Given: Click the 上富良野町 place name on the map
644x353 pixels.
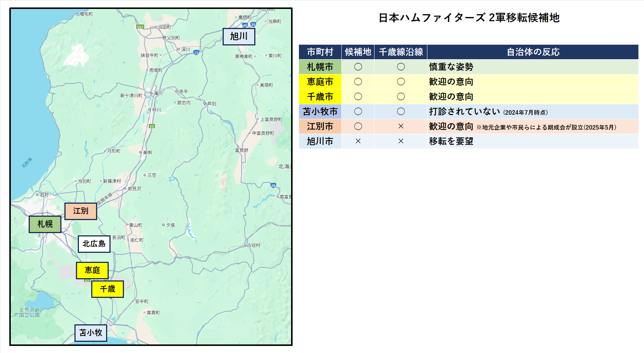Looking at the screenshot, I should 271,120.
